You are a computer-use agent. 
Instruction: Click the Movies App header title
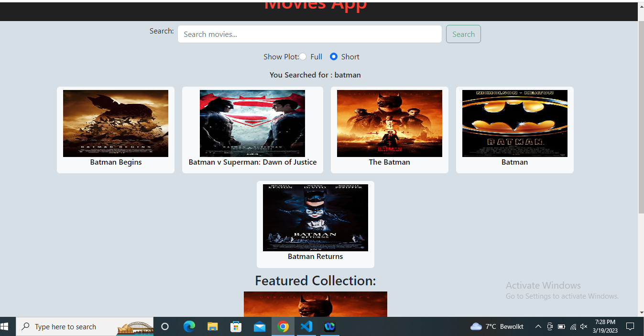click(316, 6)
